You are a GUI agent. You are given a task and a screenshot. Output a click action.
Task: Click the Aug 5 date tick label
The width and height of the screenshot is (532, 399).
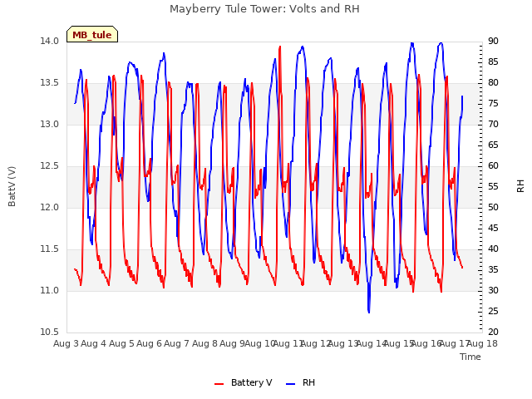coord(121,343)
